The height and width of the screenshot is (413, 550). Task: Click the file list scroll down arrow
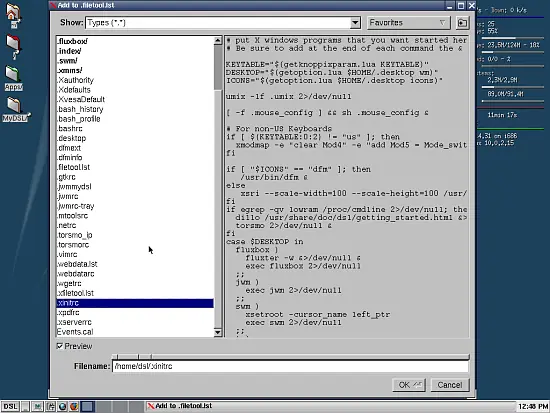tap(218, 332)
